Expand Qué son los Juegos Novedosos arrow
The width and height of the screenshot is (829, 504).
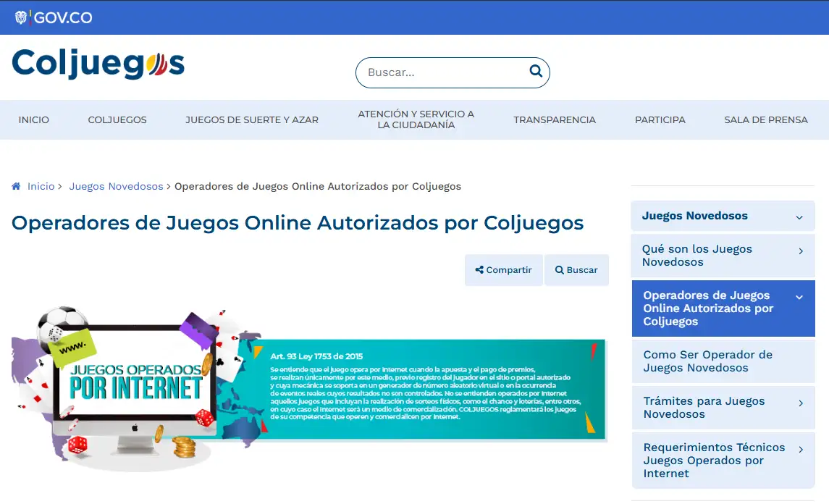coord(801,251)
